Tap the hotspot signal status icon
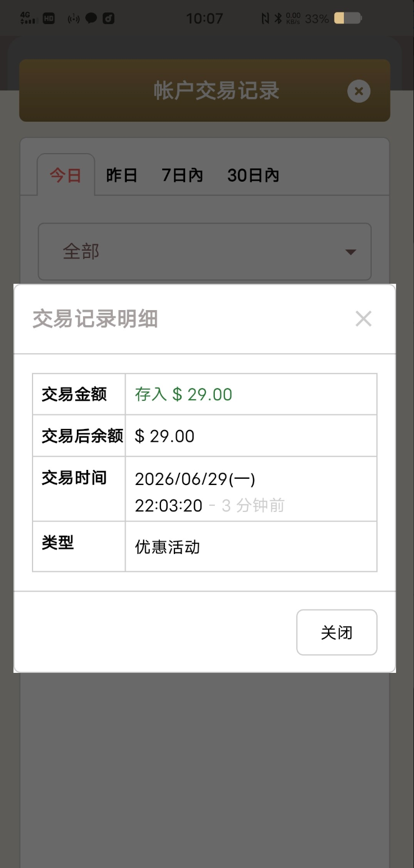 pos(73,19)
